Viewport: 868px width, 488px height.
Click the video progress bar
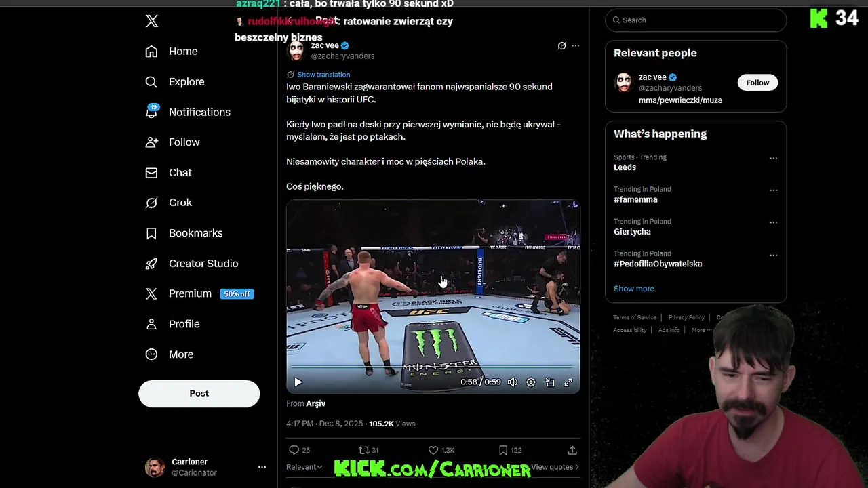click(x=433, y=367)
